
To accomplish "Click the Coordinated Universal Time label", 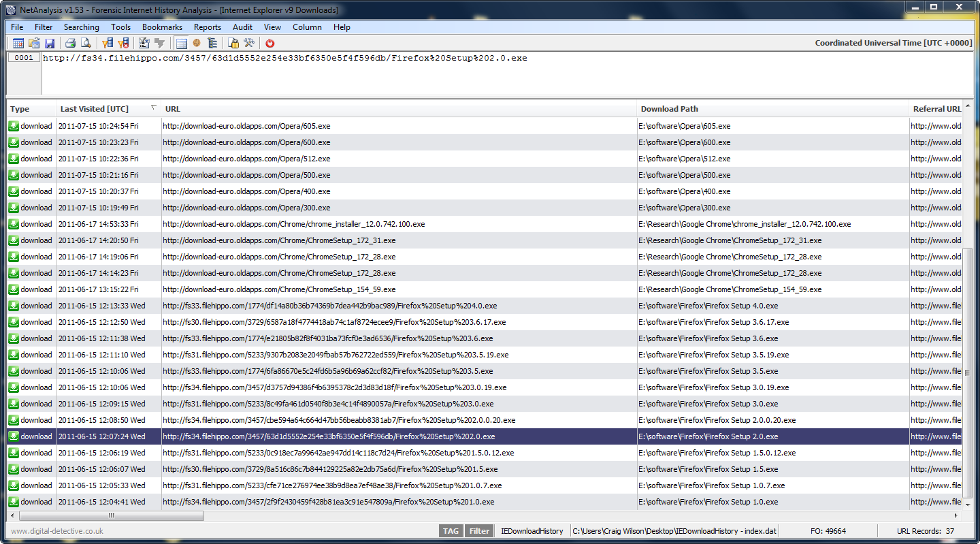I will click(894, 43).
